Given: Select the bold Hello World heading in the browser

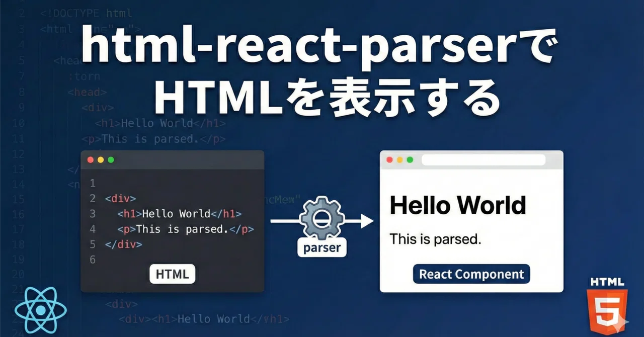Looking at the screenshot, I should (458, 205).
